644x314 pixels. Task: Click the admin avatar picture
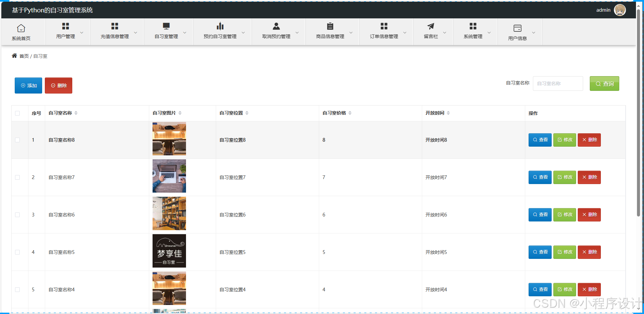(620, 10)
